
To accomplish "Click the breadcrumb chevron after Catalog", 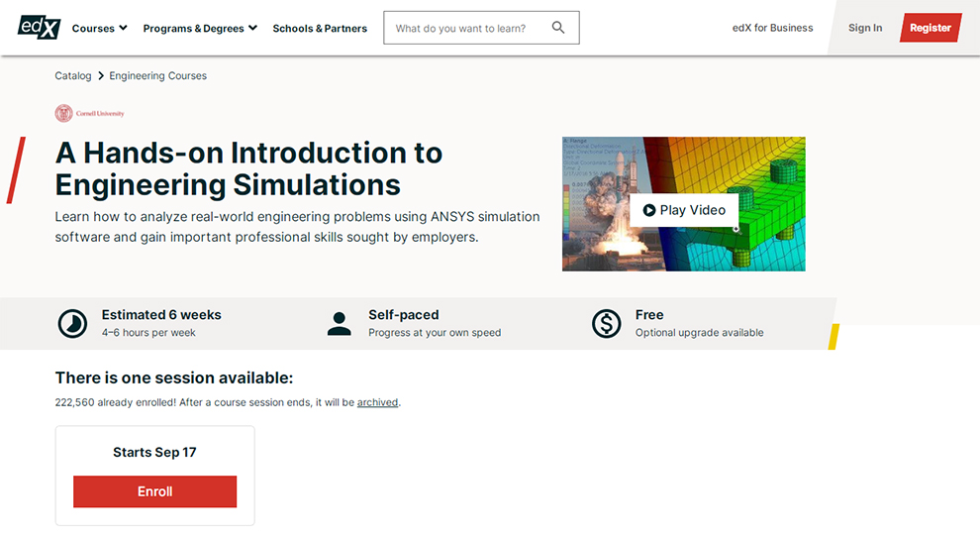I will tap(101, 75).
